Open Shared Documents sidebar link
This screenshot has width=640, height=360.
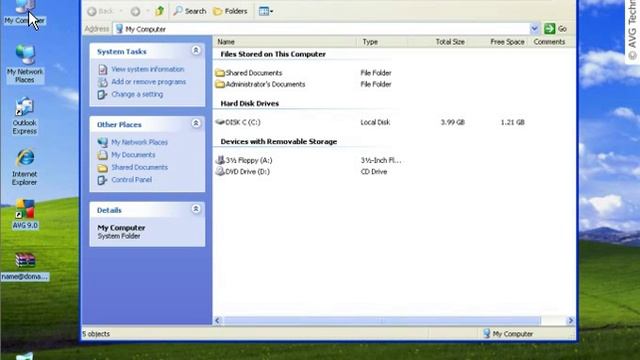tap(140, 167)
